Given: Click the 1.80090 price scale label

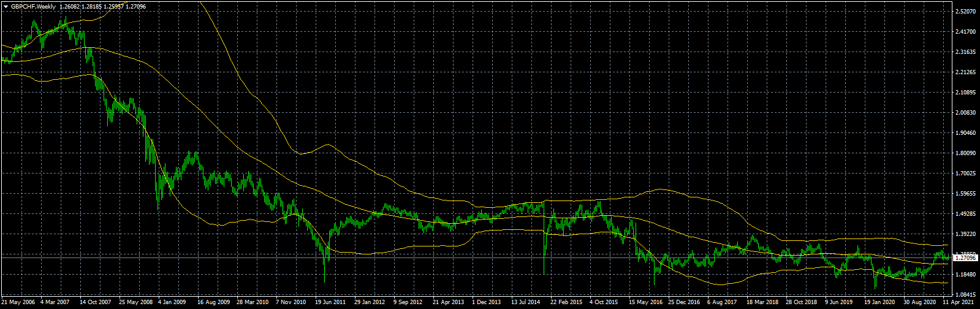Looking at the screenshot, I should [x=965, y=153].
